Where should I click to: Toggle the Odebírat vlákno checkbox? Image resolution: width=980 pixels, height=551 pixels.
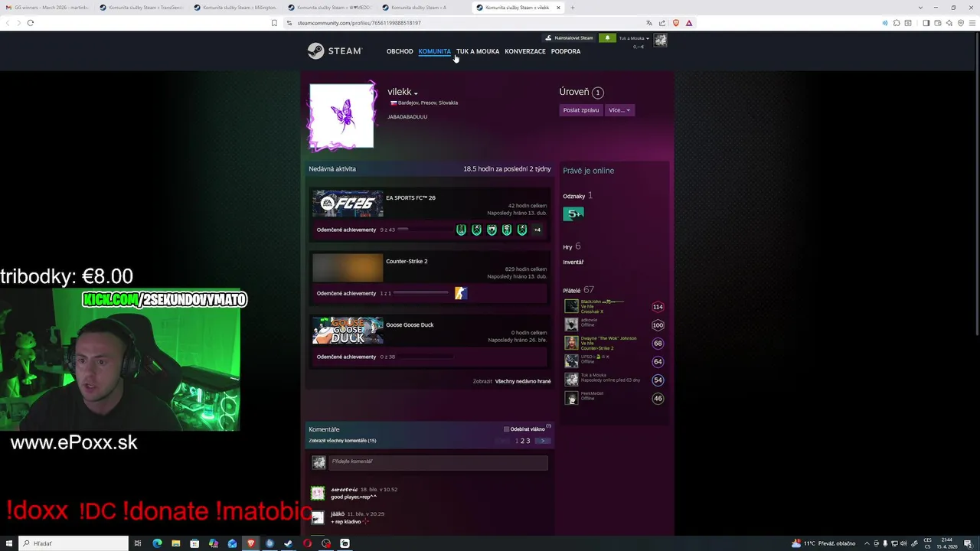click(506, 429)
